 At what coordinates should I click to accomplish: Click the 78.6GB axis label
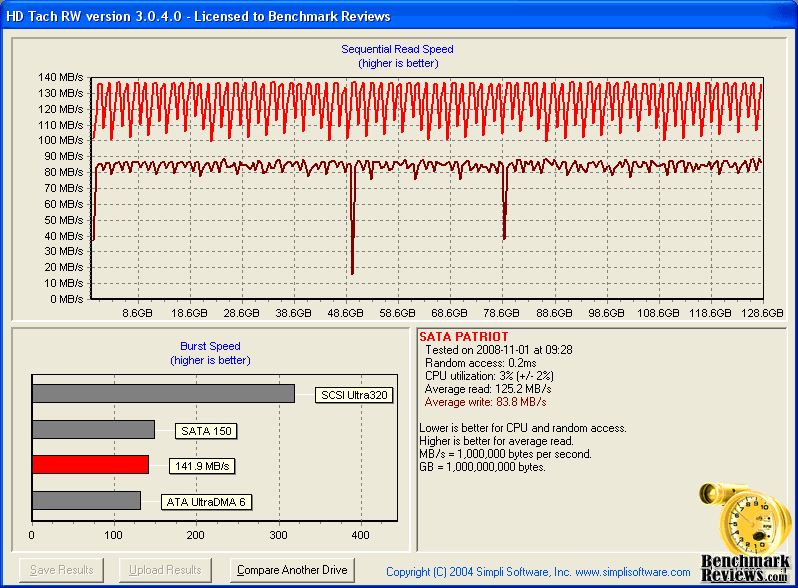click(502, 313)
